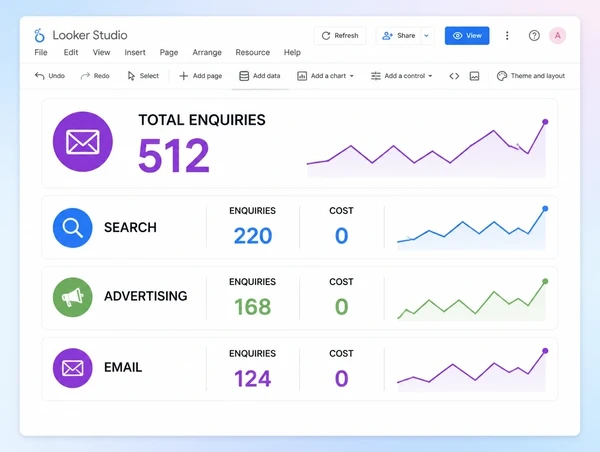
Task: Open the File menu
Action: (x=41, y=52)
